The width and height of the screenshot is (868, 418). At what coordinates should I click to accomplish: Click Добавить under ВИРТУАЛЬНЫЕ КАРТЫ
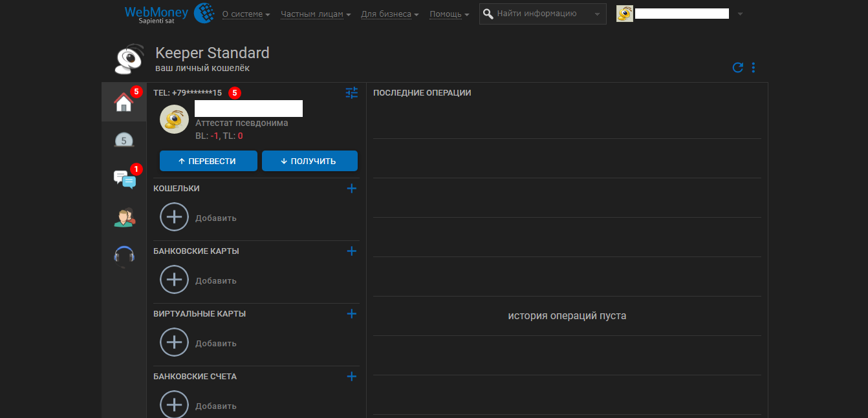(216, 344)
